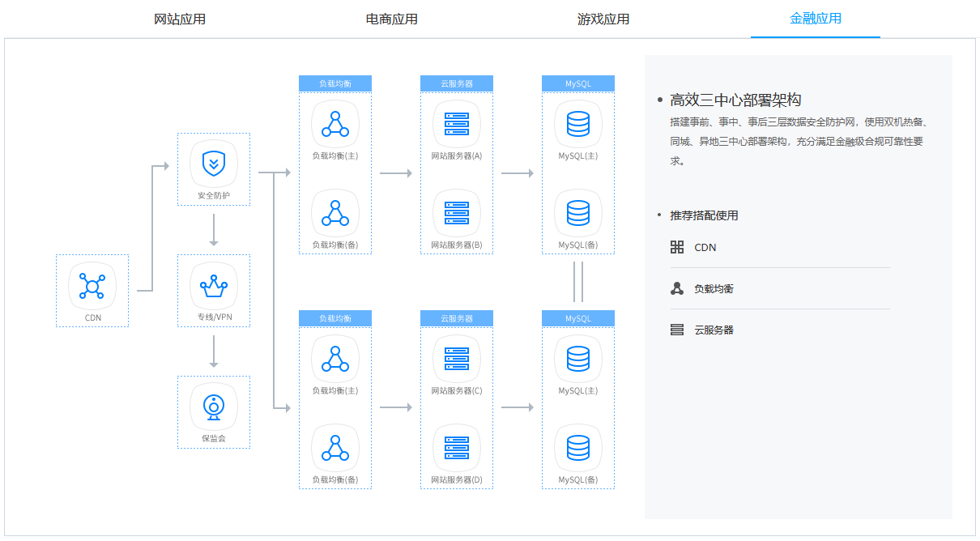Select the CDN icon in the diagram
The height and width of the screenshot is (541, 980).
[x=92, y=286]
